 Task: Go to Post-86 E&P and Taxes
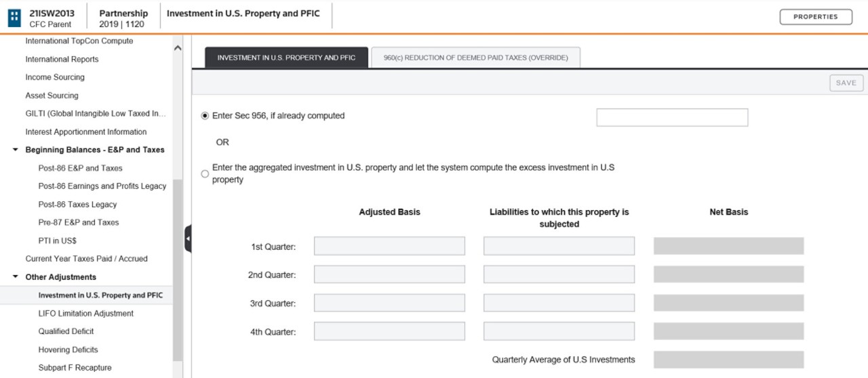(x=80, y=168)
